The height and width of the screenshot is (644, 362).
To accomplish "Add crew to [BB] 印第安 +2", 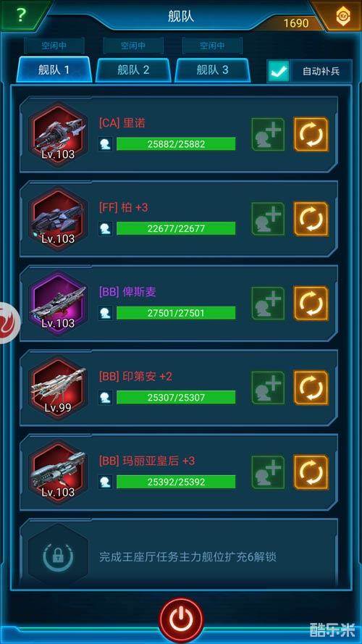I will tap(268, 388).
